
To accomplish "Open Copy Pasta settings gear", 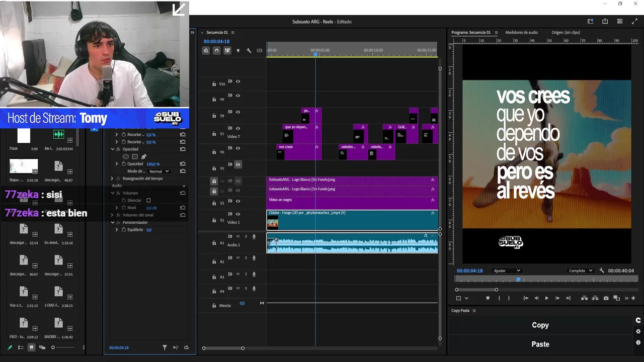I will (x=638, y=331).
